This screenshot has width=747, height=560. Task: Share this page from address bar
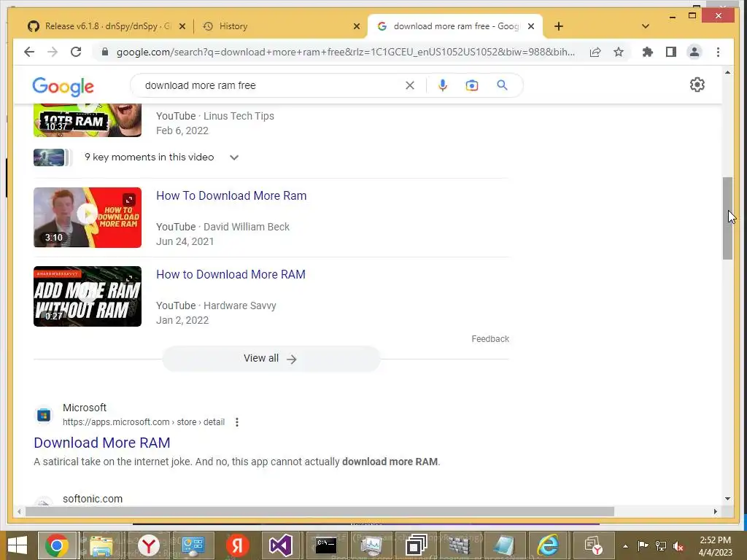tap(595, 52)
